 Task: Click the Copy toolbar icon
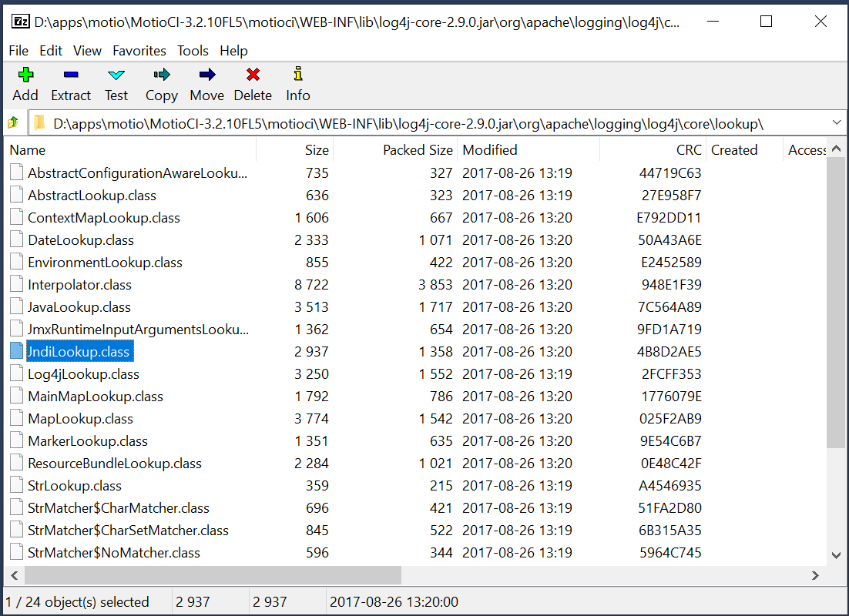pyautogui.click(x=161, y=74)
